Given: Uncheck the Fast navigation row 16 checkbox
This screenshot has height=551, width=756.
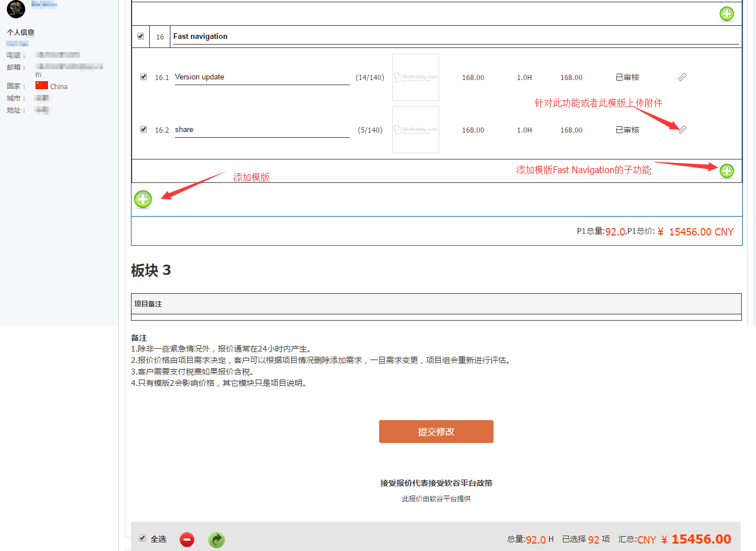Looking at the screenshot, I should click(x=141, y=36).
